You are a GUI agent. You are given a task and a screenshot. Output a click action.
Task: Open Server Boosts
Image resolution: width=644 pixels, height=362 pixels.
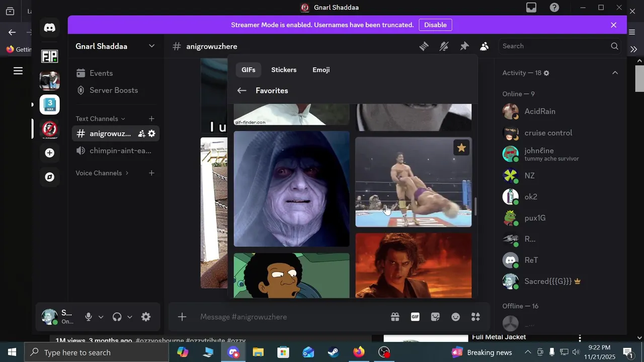tap(116, 90)
